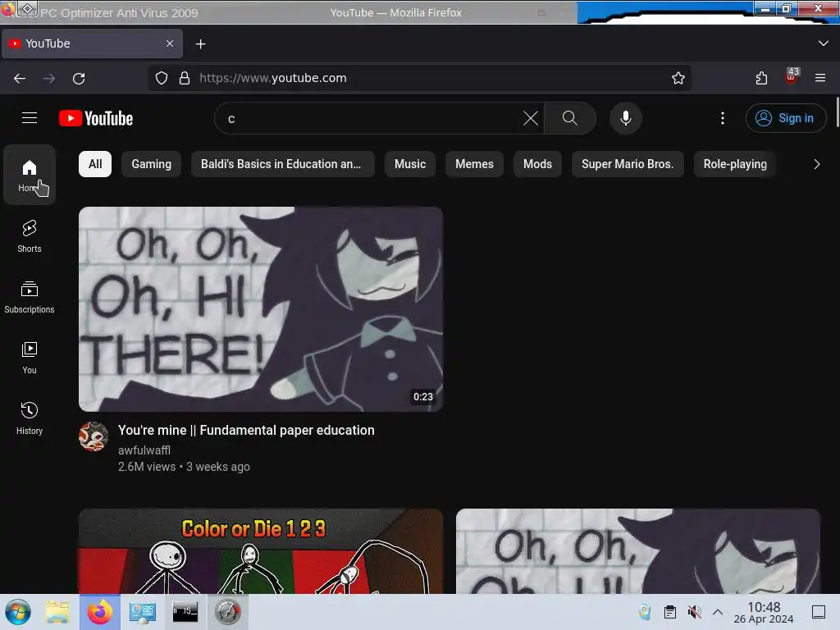Image resolution: width=840 pixels, height=630 pixels.
Task: Start voice search with the microphone
Action: pyautogui.click(x=625, y=118)
